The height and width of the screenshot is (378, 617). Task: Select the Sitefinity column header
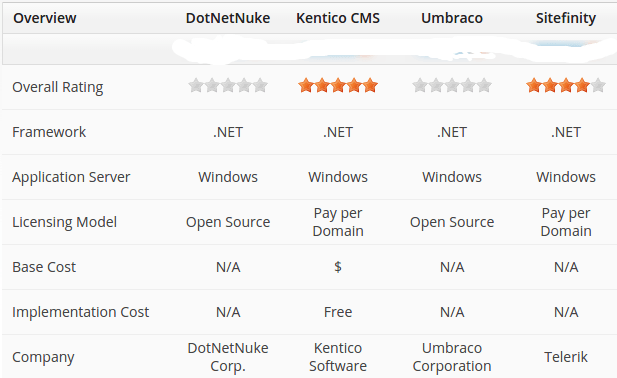[x=566, y=18]
